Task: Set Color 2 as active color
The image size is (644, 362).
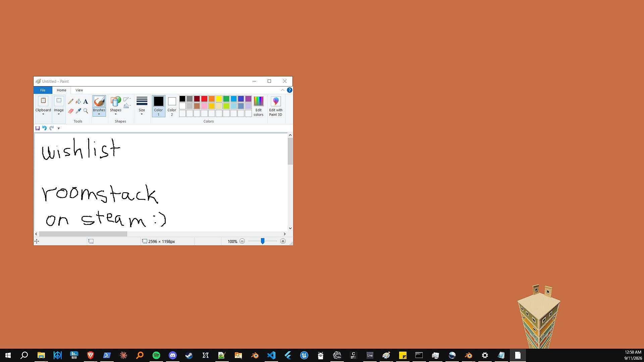Action: pos(172,106)
